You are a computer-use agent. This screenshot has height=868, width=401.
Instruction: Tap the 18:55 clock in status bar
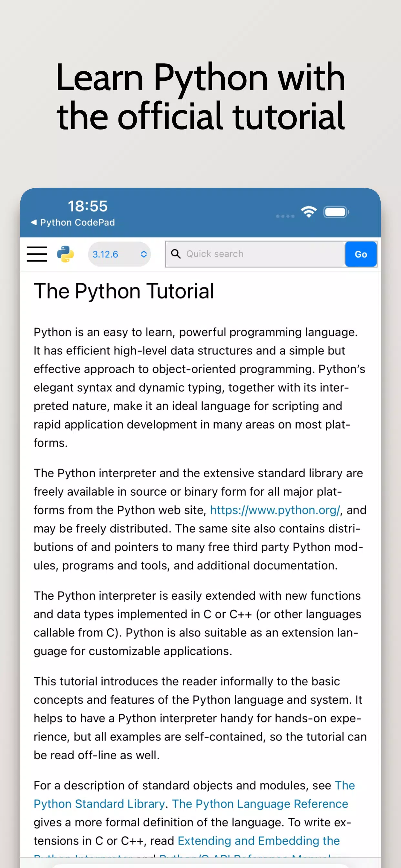coord(87,206)
